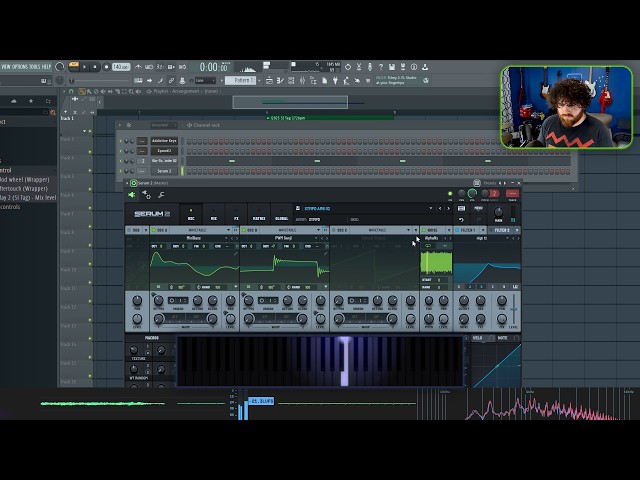Toggle the OSC C enable switch

[334, 230]
